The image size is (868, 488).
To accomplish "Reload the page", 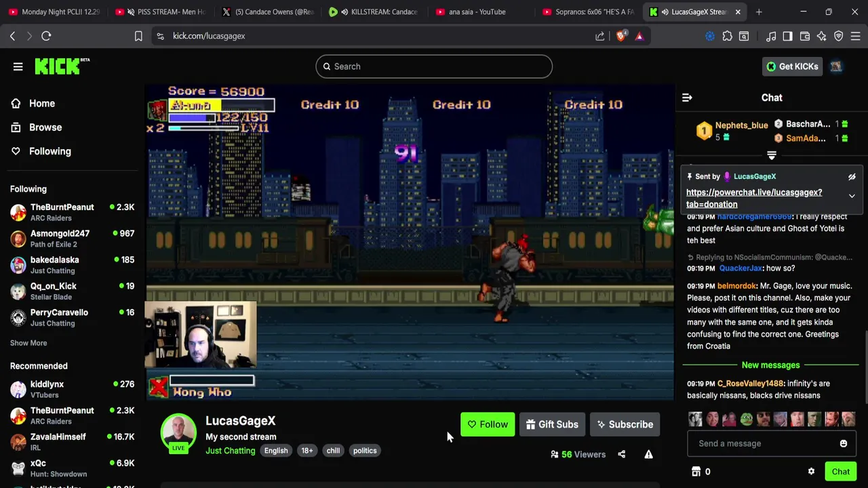I will pos(46,36).
